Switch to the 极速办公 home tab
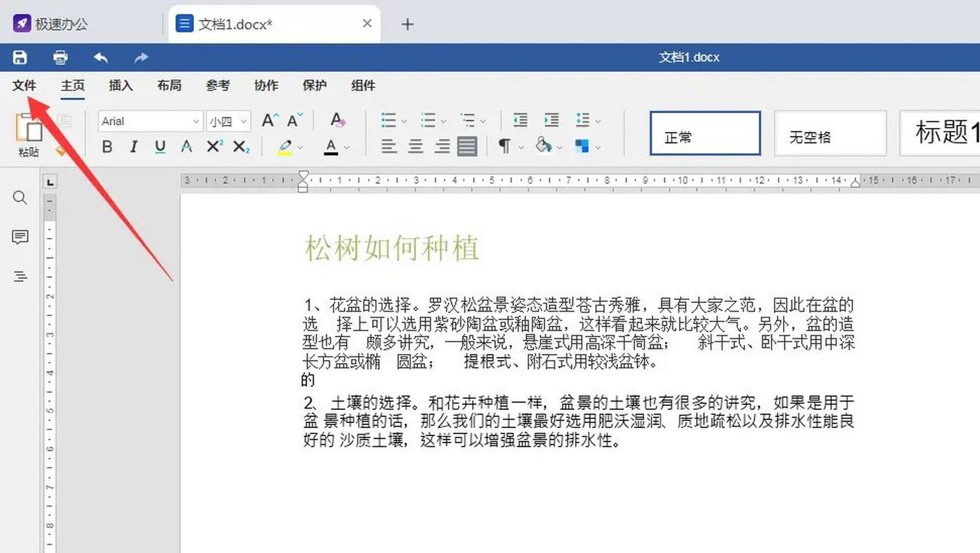 (x=52, y=24)
